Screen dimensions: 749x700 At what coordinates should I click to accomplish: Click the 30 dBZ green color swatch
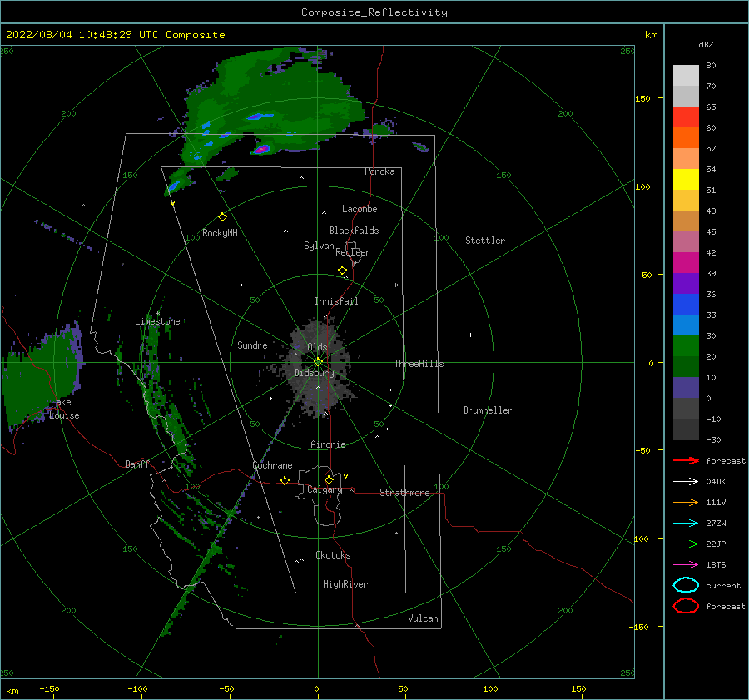pos(686,345)
